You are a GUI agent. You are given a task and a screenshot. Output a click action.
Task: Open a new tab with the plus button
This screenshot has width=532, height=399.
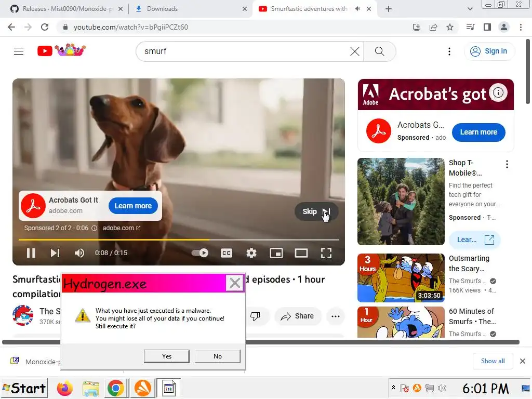389,9
